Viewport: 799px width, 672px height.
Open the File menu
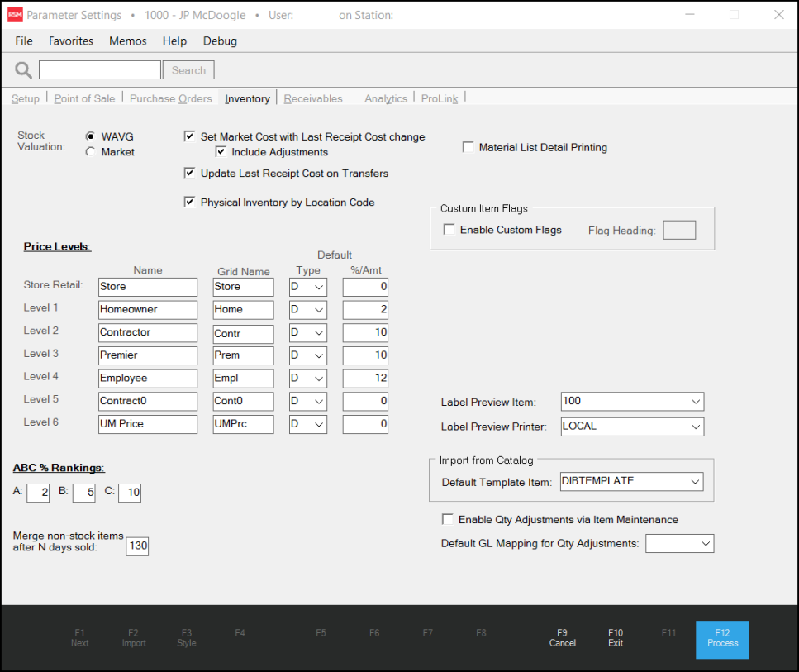[24, 41]
